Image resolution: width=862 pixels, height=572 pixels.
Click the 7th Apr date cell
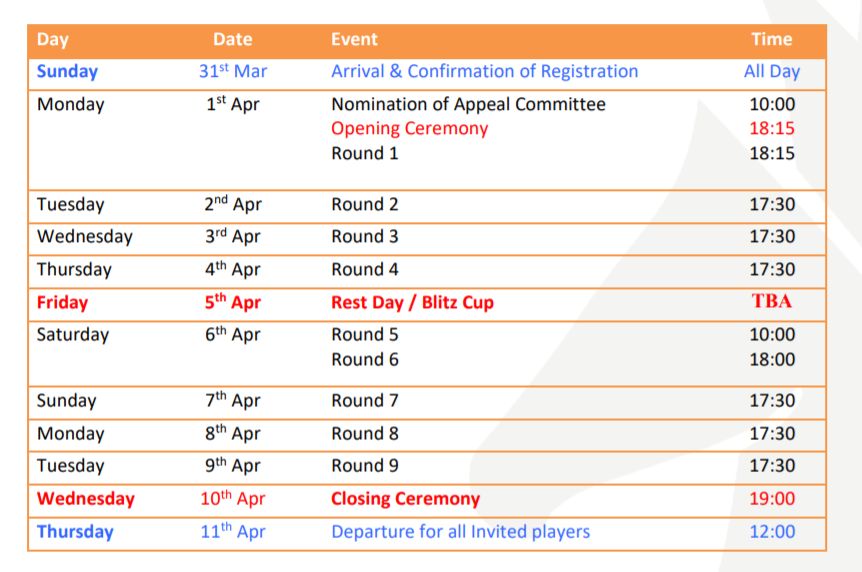click(x=233, y=400)
